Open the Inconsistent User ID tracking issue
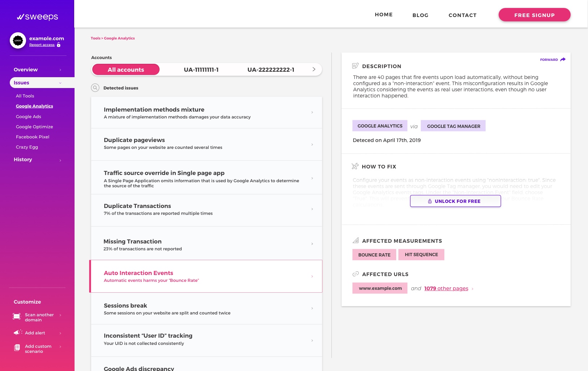Image resolution: width=588 pixels, height=371 pixels. pyautogui.click(x=207, y=341)
